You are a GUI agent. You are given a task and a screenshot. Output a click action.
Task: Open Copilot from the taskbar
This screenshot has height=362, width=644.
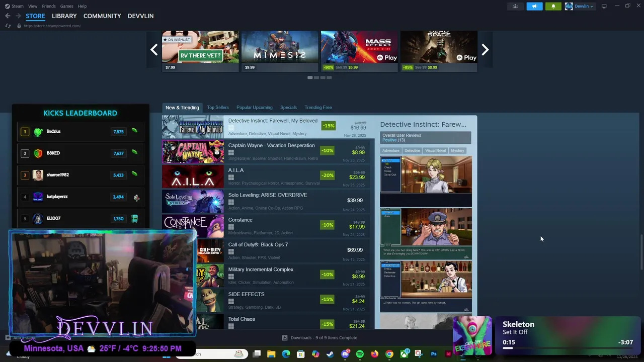pyautogui.click(x=315, y=354)
